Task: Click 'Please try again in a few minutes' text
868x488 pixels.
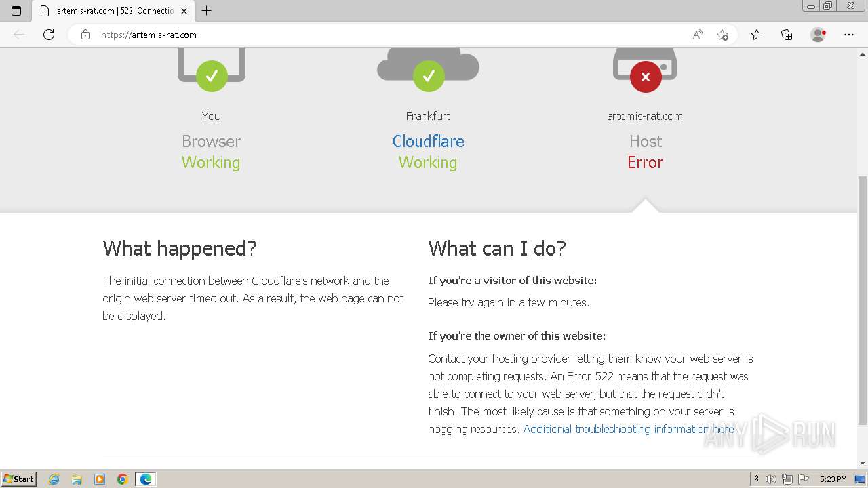Action: point(509,302)
